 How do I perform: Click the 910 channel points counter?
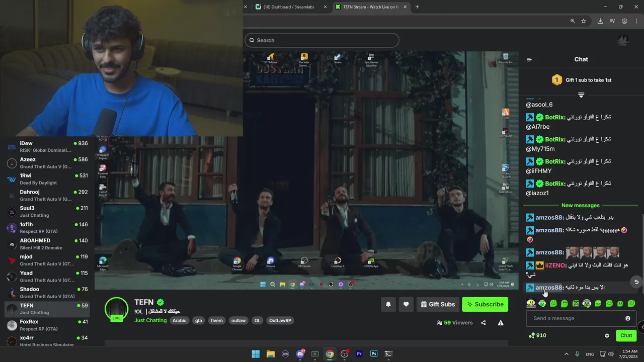537,335
